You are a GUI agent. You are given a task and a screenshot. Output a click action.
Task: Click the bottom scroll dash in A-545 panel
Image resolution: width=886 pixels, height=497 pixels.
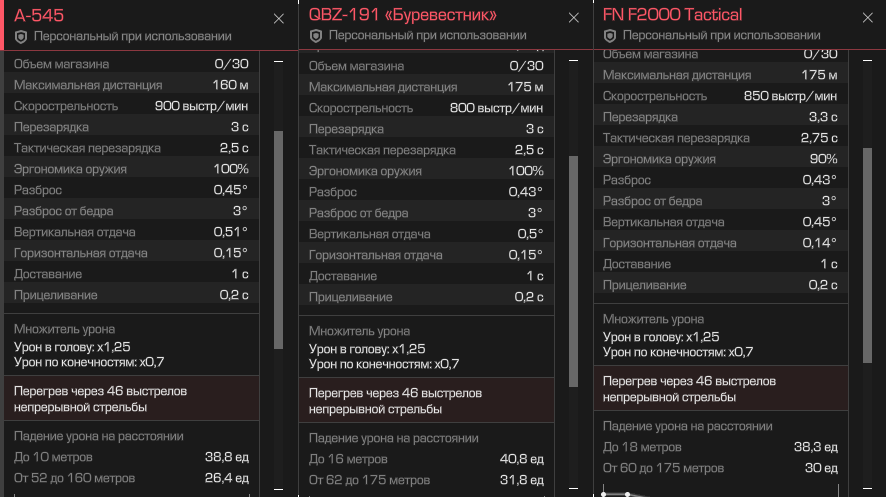pyautogui.click(x=279, y=489)
